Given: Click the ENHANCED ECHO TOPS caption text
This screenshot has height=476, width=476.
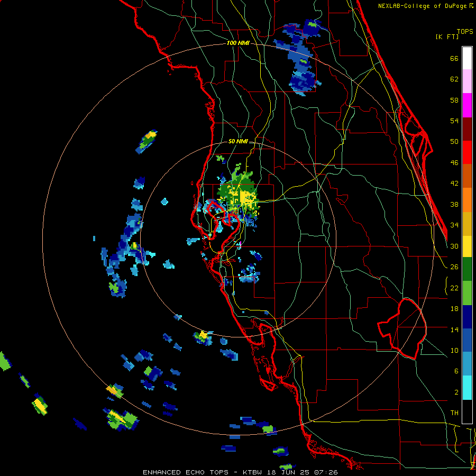Looking at the screenshot, I should (x=186, y=472).
